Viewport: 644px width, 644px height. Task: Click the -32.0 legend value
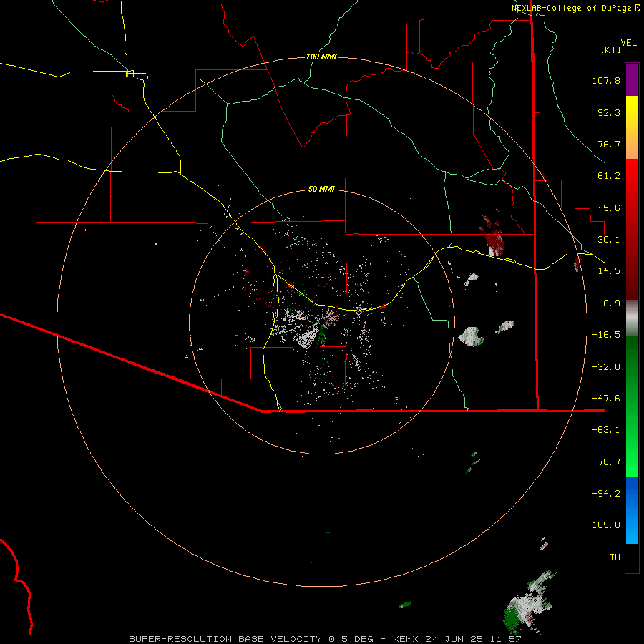(606, 367)
